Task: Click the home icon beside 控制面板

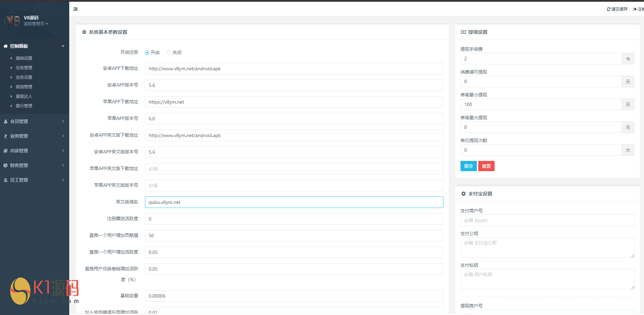Action: tap(5, 46)
